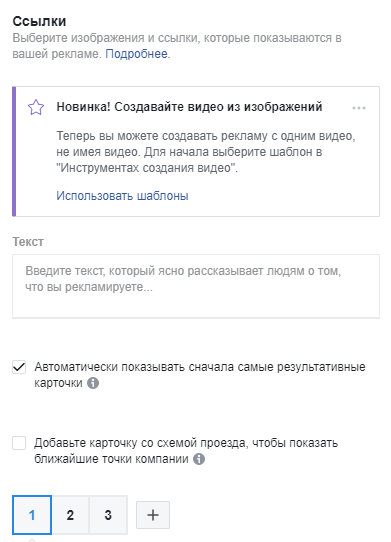This screenshot has height=542, width=391.
Task: Add a new card with the plus button
Action: pos(153,515)
